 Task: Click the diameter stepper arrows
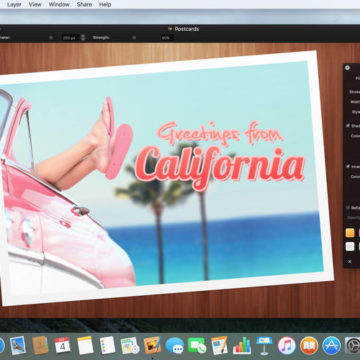[83, 38]
